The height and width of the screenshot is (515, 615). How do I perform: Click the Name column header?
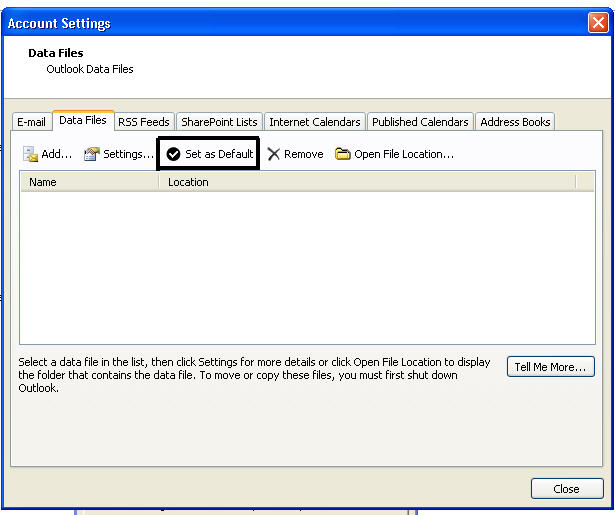pos(89,182)
